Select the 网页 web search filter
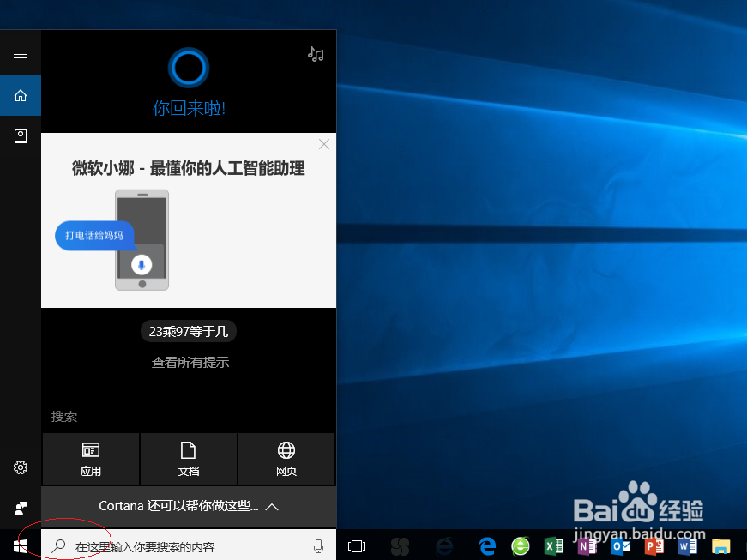The image size is (747, 560). 286,460
